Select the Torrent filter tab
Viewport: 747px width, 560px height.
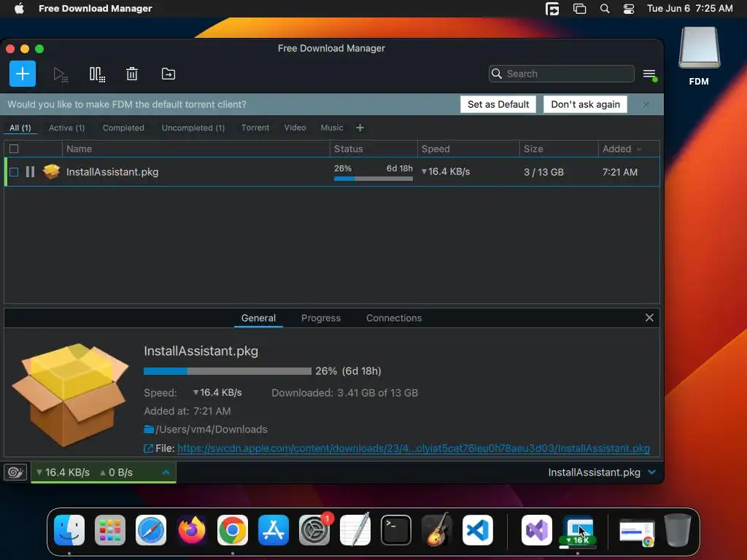pos(255,128)
